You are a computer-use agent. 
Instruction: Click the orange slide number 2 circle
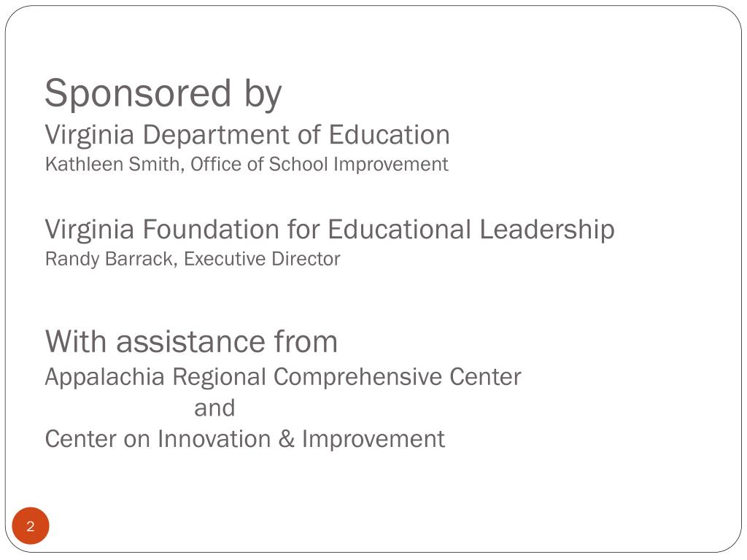[31, 526]
